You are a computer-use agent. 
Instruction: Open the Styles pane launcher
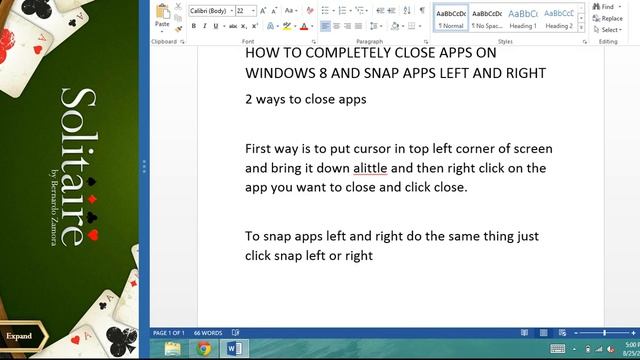[584, 42]
